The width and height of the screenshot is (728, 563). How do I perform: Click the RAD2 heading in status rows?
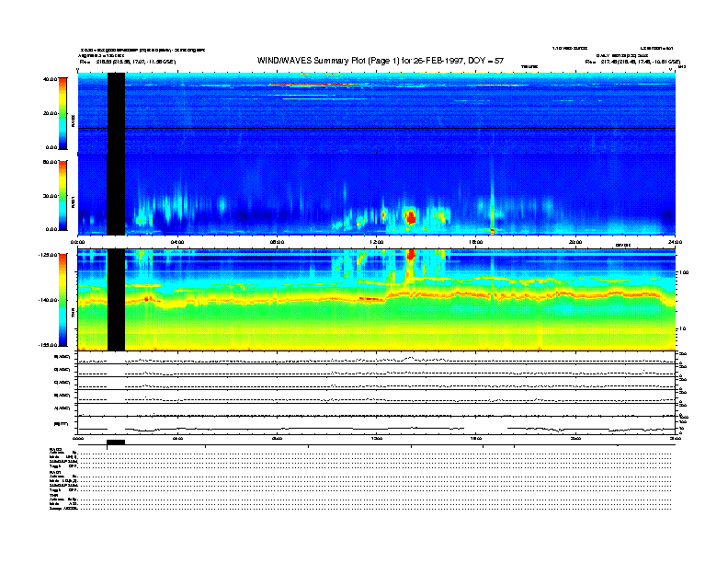[55, 449]
